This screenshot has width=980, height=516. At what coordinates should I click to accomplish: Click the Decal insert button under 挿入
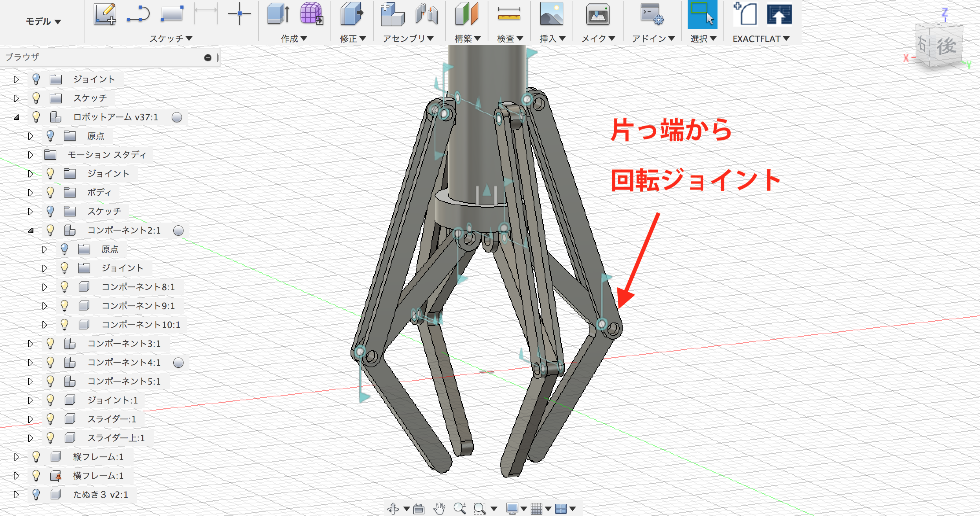tap(552, 15)
